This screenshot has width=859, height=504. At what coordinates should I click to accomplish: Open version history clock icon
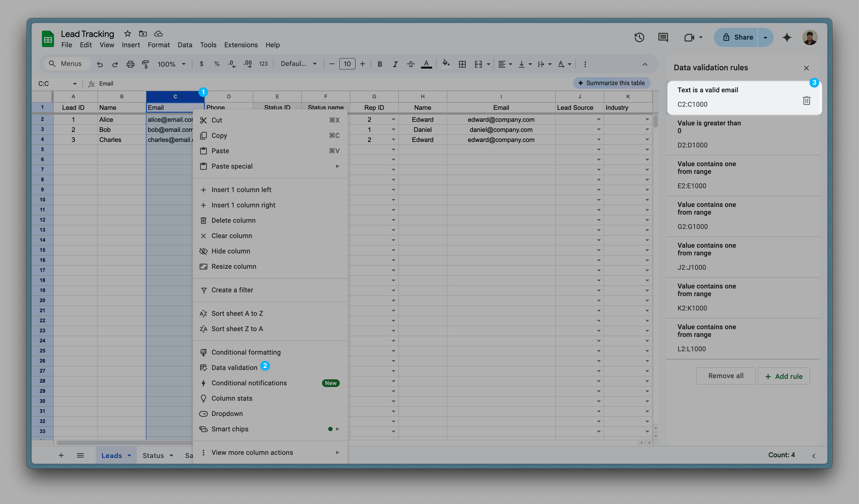(639, 37)
